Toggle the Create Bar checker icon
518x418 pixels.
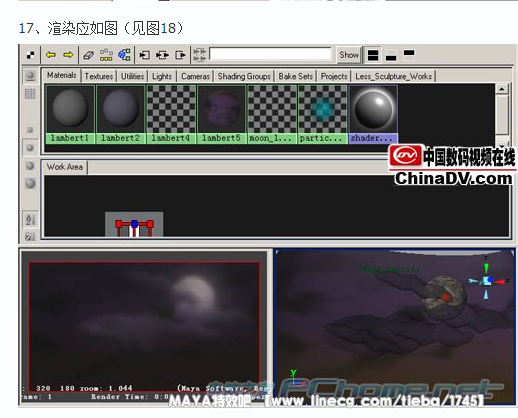31,55
